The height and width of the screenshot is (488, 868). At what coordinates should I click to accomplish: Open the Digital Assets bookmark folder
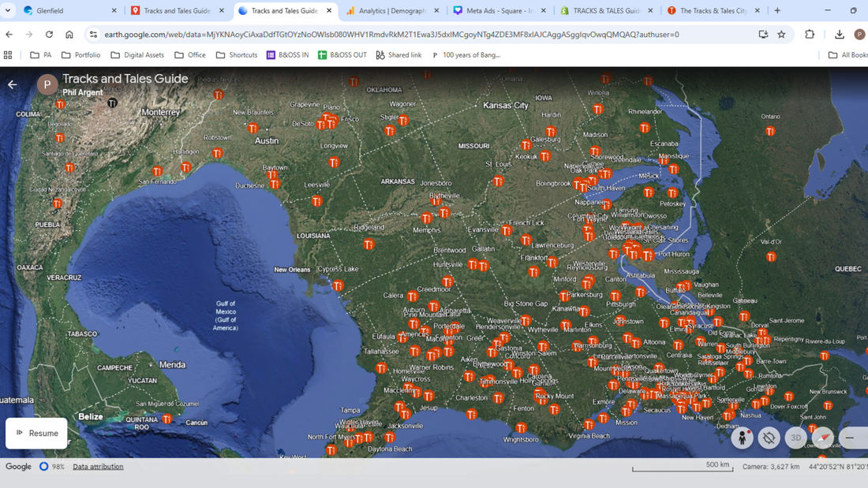(137, 55)
